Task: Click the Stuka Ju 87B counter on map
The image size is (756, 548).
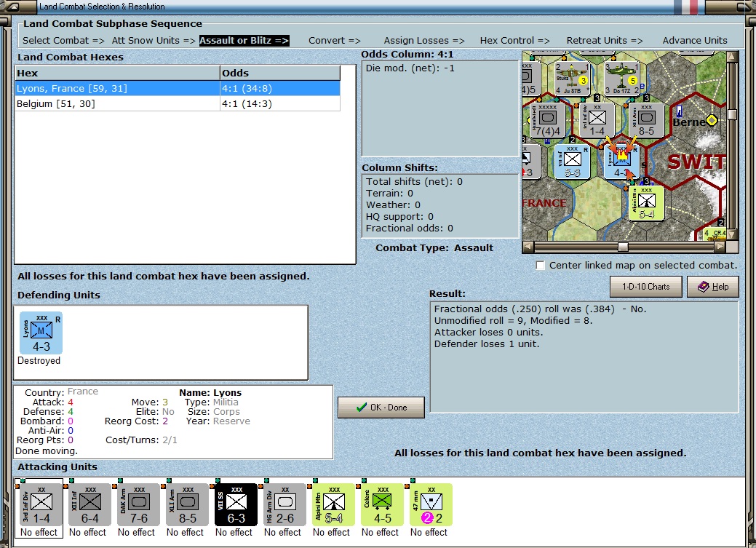Action: tap(572, 78)
